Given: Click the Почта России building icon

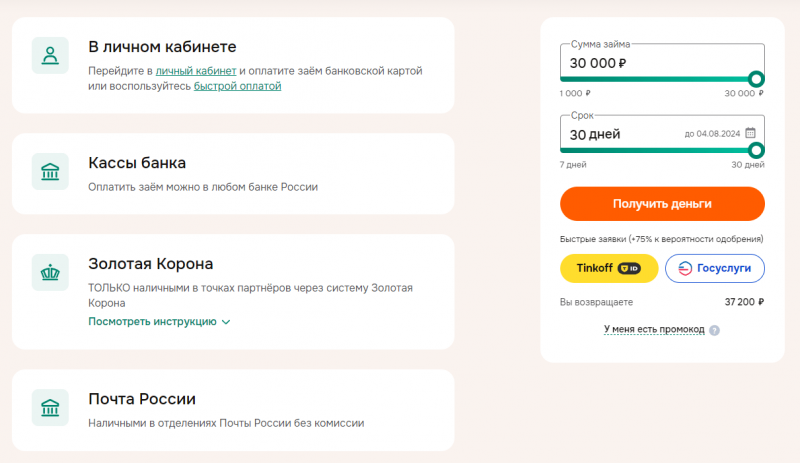Looking at the screenshot, I should 50,407.
